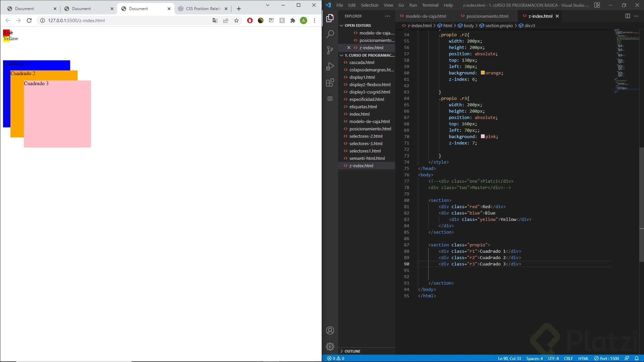Click CRLF end-of-line setting

point(569,358)
